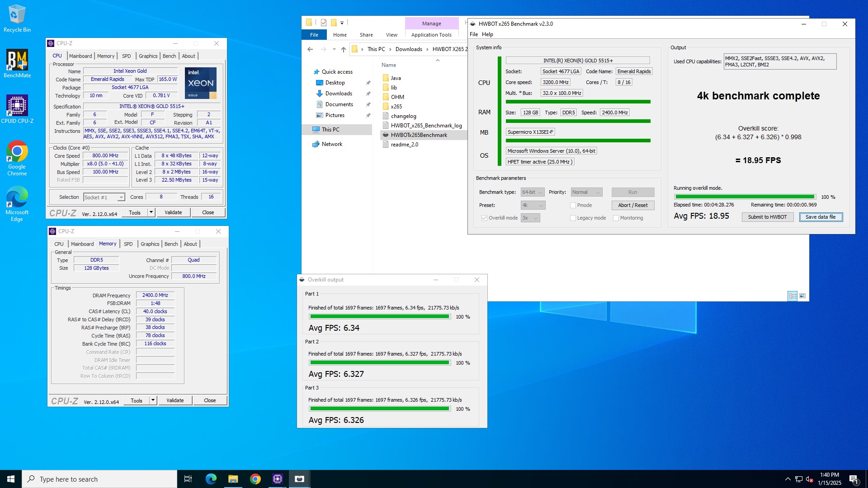Select Network in Explorer sidebar
The width and height of the screenshot is (868, 488).
point(332,144)
